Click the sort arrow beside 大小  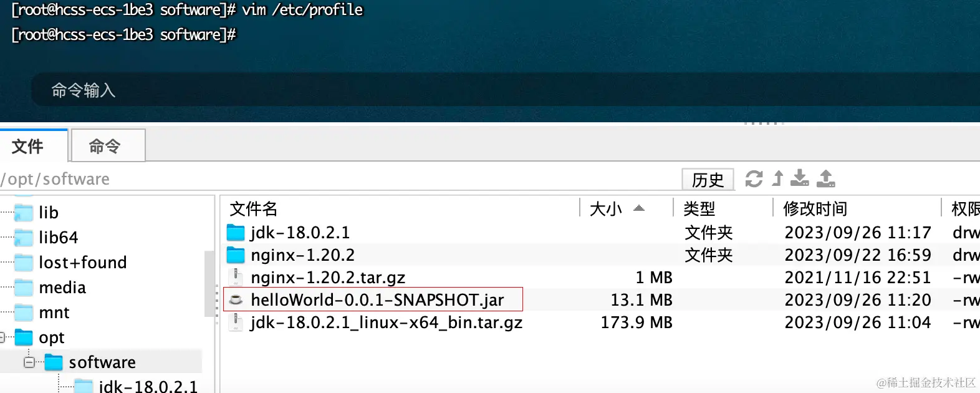click(x=638, y=208)
